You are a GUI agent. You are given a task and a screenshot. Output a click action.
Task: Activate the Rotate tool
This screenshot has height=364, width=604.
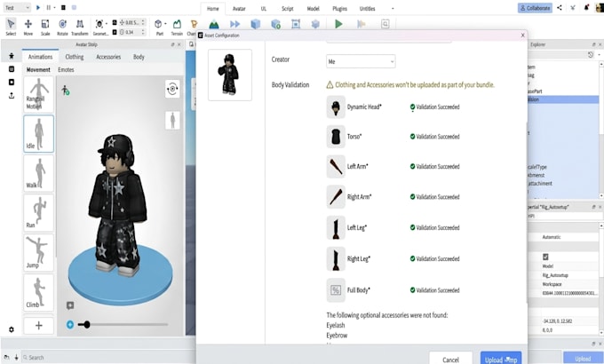point(62,27)
